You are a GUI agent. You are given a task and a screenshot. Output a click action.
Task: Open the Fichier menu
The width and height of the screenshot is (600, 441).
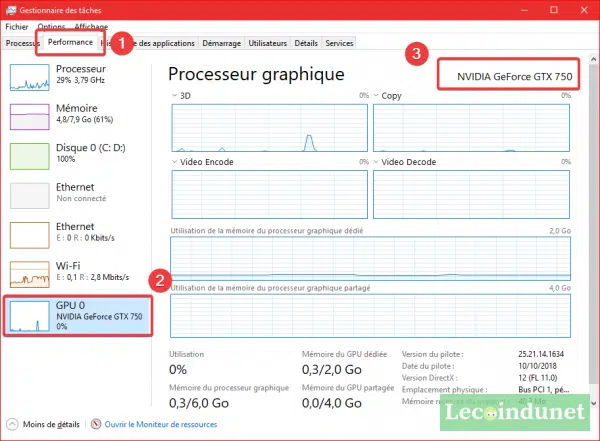[x=17, y=27]
